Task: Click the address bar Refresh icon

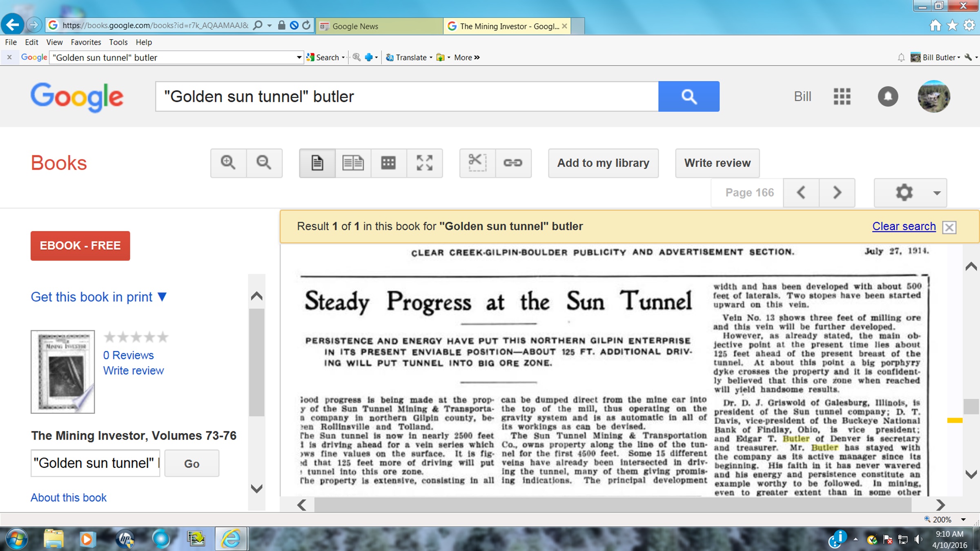Action: pos(306,25)
